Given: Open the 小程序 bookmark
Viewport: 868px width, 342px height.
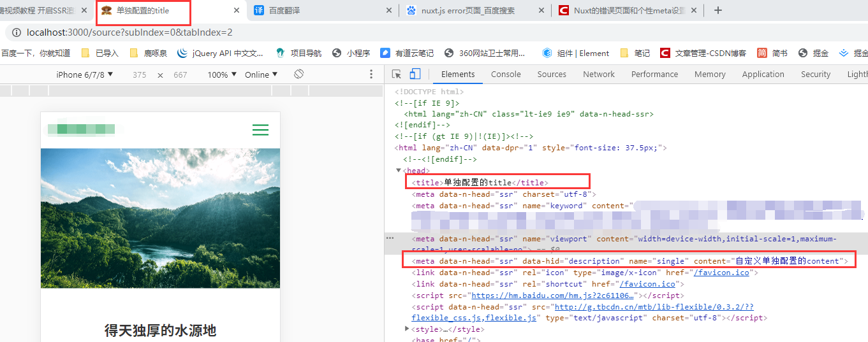Looking at the screenshot, I should coord(351,53).
